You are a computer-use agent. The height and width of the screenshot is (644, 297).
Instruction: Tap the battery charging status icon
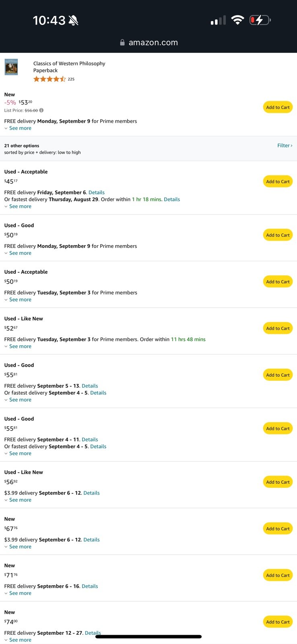coord(260,20)
